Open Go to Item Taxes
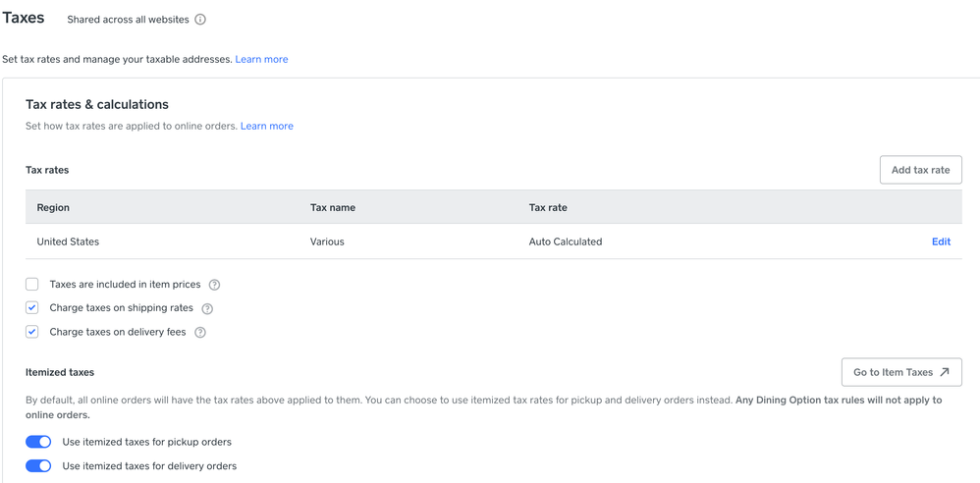980x483 pixels. (x=900, y=372)
